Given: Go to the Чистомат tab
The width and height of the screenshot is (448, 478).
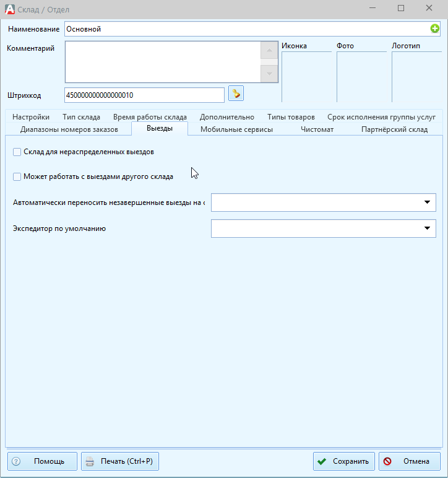Looking at the screenshot, I should (x=317, y=129).
